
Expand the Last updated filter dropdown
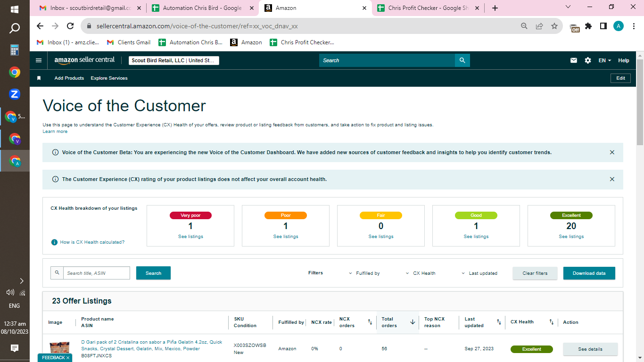click(479, 273)
